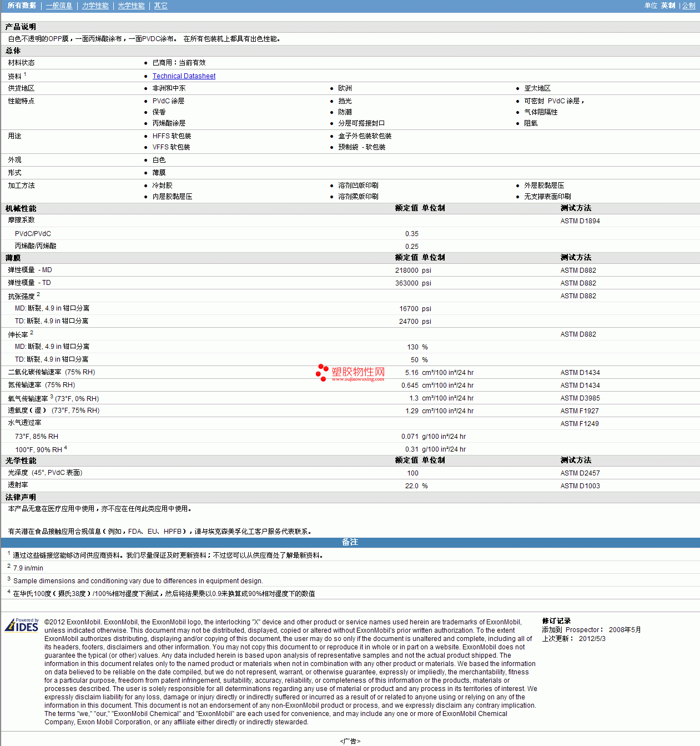700x746 pixels.
Task: Click the 光泽度 row label
Action: coord(45,473)
